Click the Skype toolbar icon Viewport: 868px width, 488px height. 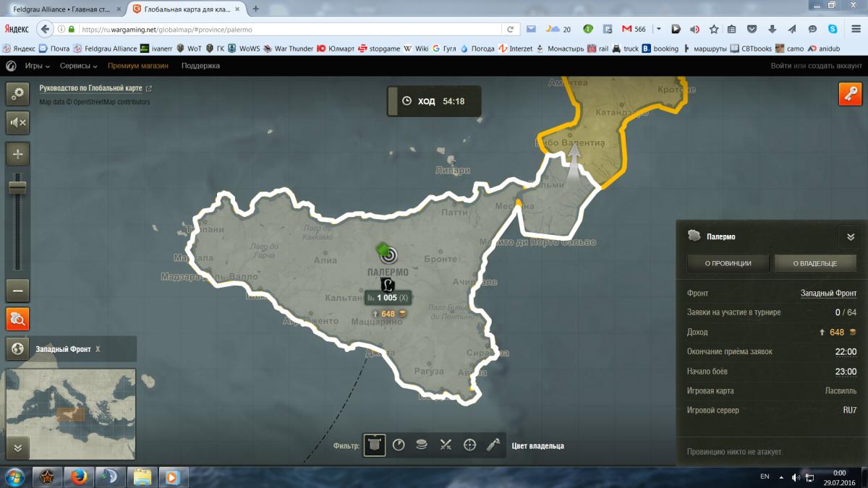pyautogui.click(x=833, y=30)
